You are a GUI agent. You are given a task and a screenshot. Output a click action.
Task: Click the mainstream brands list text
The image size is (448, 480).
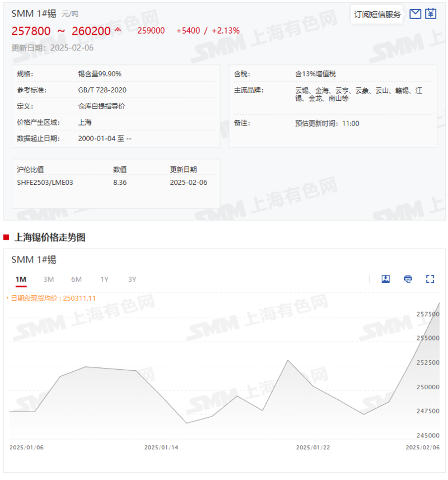[x=358, y=94]
